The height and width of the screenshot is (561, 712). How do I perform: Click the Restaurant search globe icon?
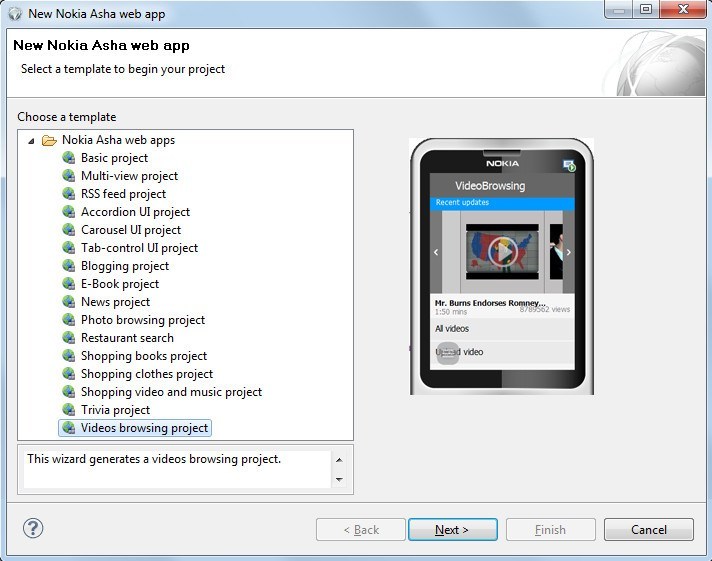(69, 338)
